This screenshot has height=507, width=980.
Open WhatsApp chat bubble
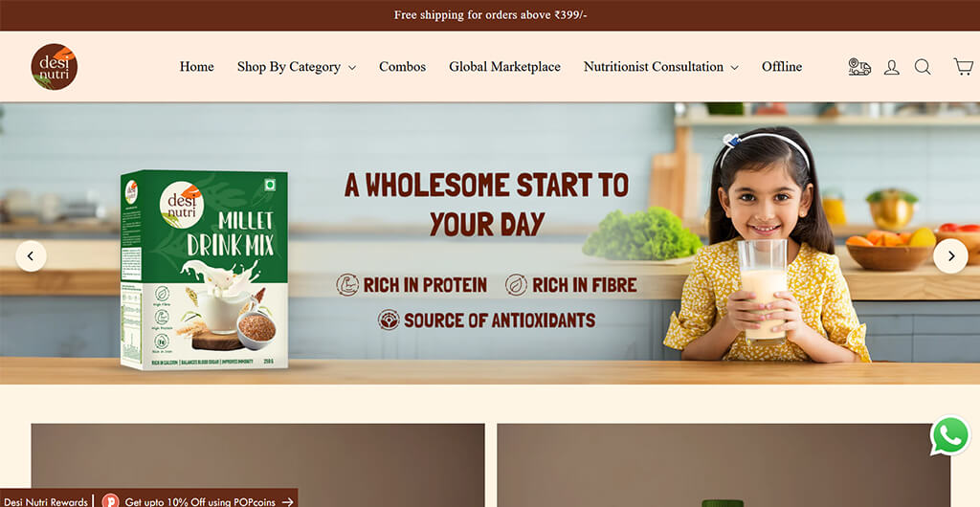click(950, 436)
